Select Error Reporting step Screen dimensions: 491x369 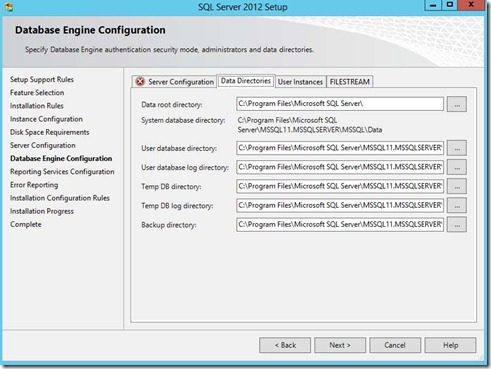point(34,185)
